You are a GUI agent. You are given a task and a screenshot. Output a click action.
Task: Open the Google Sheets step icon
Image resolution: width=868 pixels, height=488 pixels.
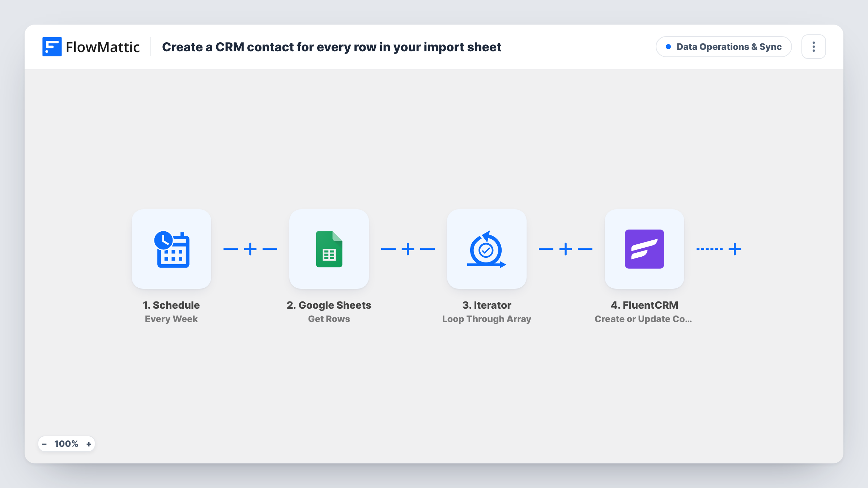(x=329, y=249)
